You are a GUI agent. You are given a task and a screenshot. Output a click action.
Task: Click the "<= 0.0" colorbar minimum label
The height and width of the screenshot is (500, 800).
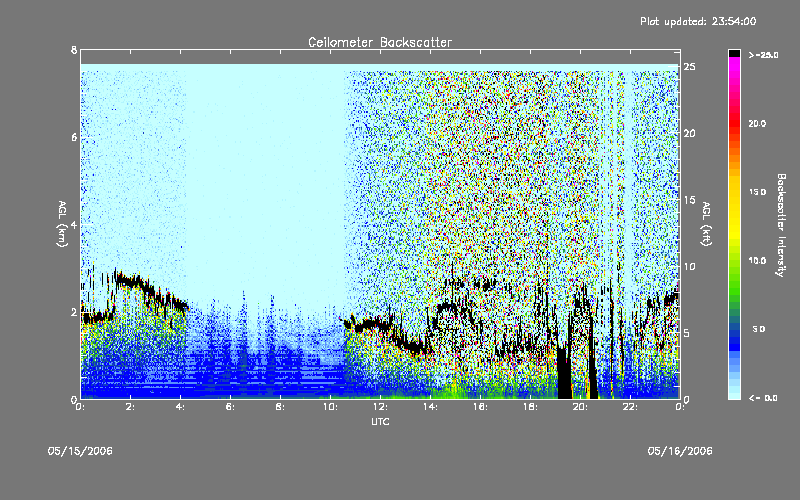tap(763, 397)
